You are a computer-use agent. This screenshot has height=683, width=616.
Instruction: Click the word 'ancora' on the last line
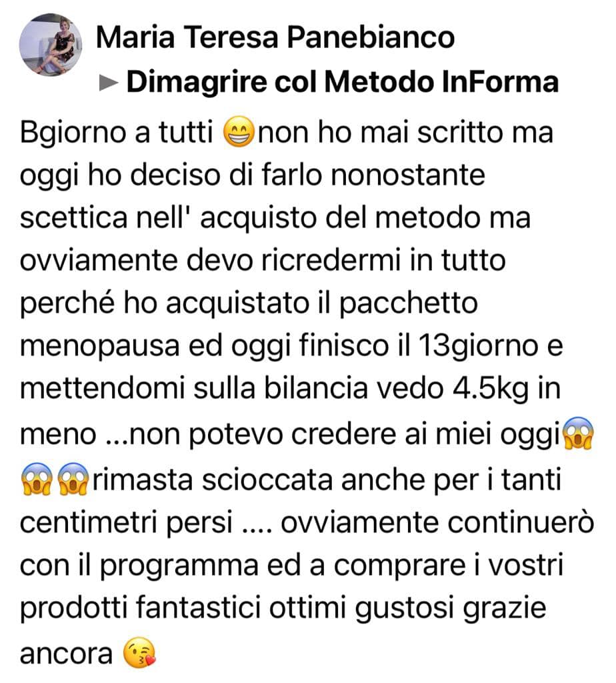pyautogui.click(x=66, y=654)
